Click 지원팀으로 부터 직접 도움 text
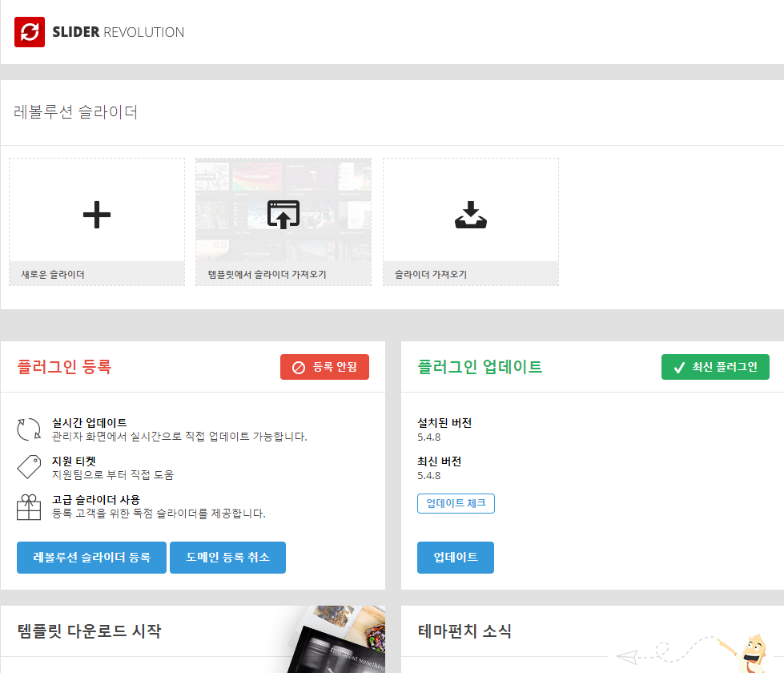This screenshot has height=673, width=784. [x=113, y=475]
